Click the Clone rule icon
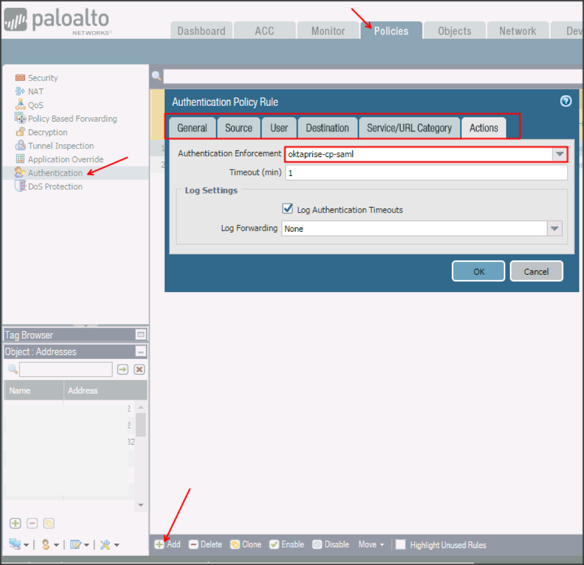 point(235,545)
